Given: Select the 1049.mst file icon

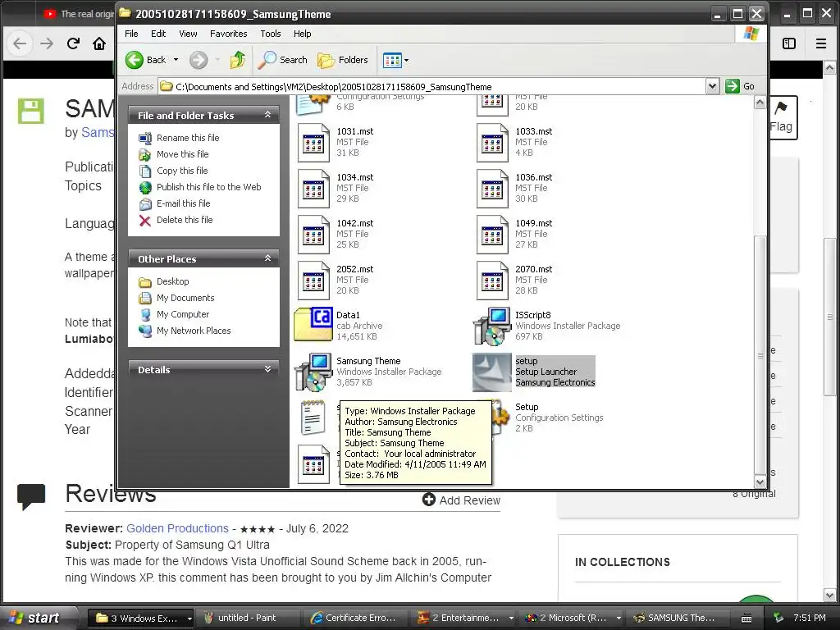Looking at the screenshot, I should (x=492, y=235).
